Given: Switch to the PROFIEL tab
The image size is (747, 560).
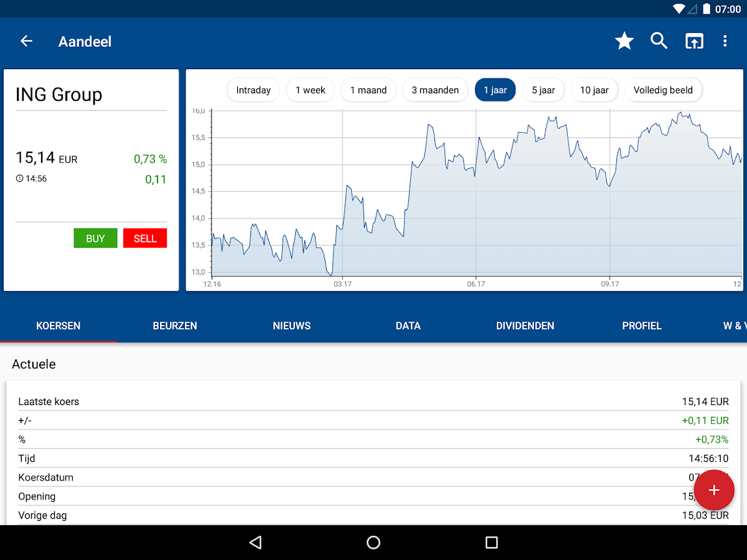Looking at the screenshot, I should [642, 325].
